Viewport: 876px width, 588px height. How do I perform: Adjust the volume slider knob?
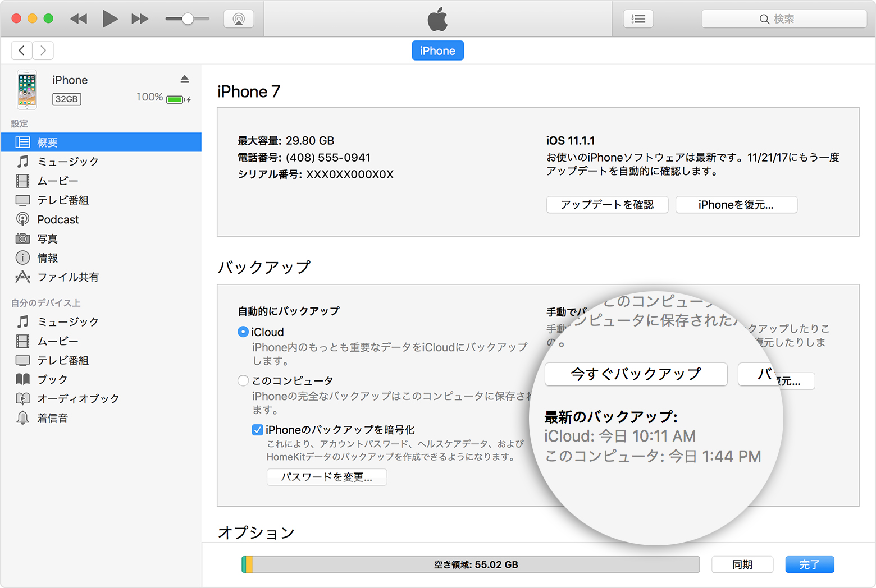pyautogui.click(x=188, y=19)
